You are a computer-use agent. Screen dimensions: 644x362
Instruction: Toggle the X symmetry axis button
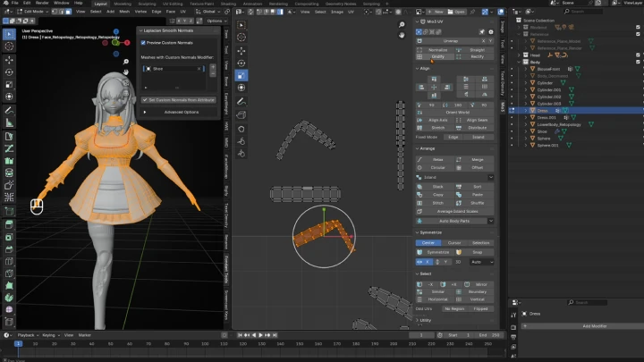click(424, 262)
